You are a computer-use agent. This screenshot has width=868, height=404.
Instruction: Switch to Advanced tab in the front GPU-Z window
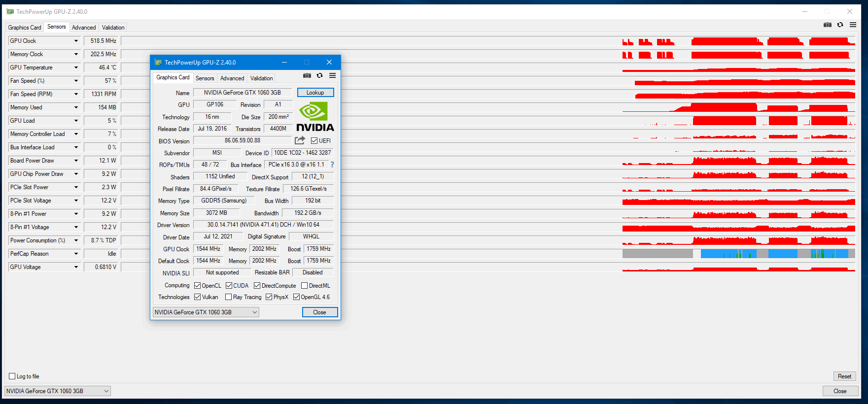coord(232,78)
